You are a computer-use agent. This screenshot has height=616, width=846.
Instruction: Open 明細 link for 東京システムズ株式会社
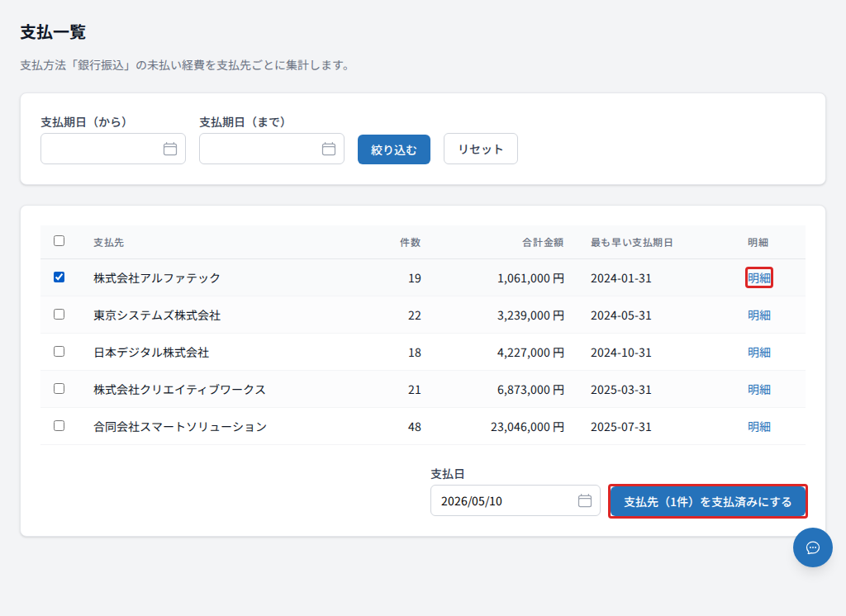point(759,315)
